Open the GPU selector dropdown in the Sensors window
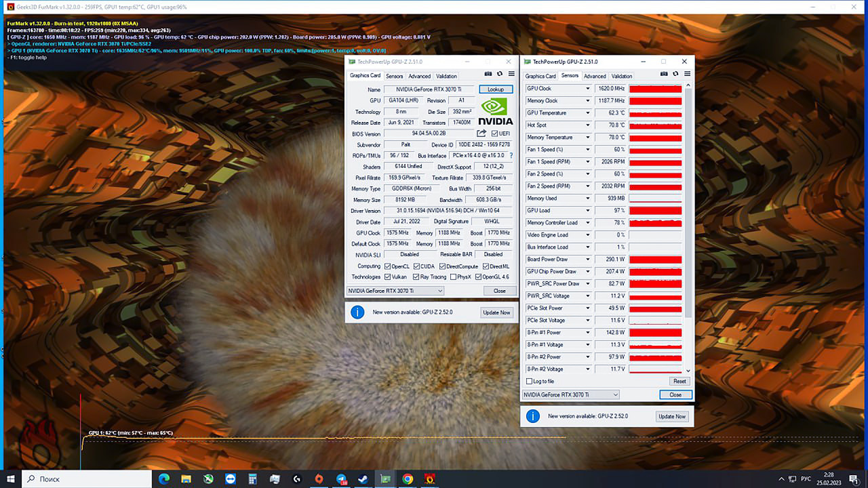868x488 pixels. click(x=571, y=394)
